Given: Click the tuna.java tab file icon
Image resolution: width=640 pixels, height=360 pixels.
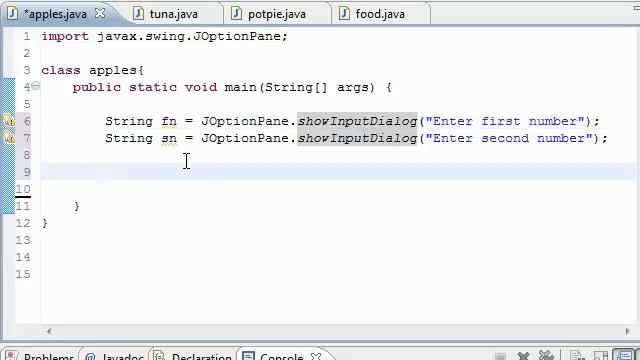Looking at the screenshot, I should point(138,13).
